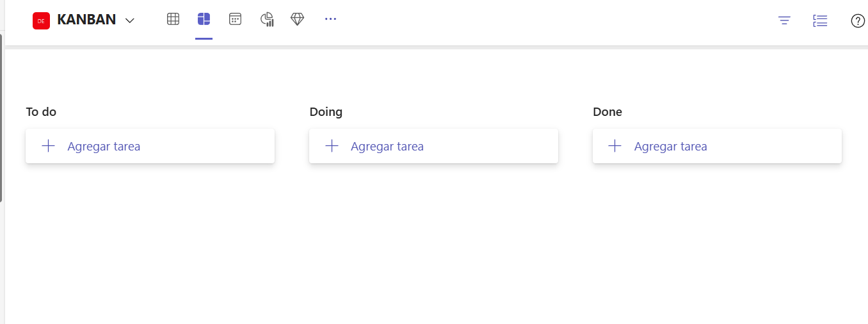Add a task in the Done column
868x324 pixels.
(717, 146)
